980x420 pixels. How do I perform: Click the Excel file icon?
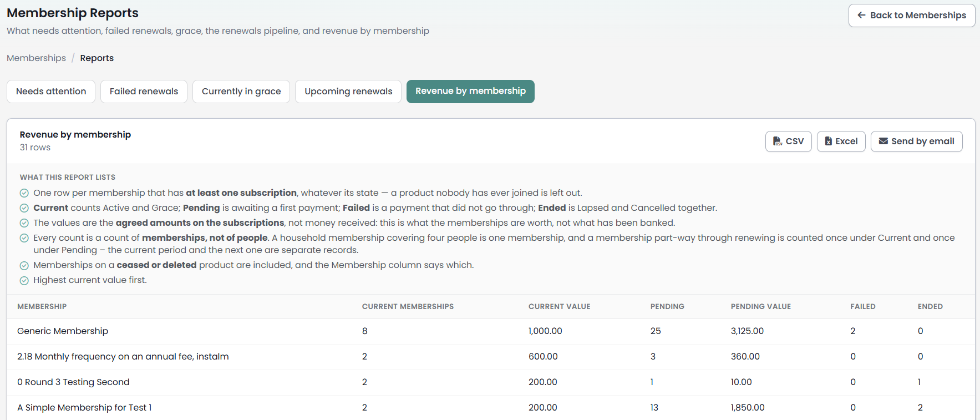[828, 141]
